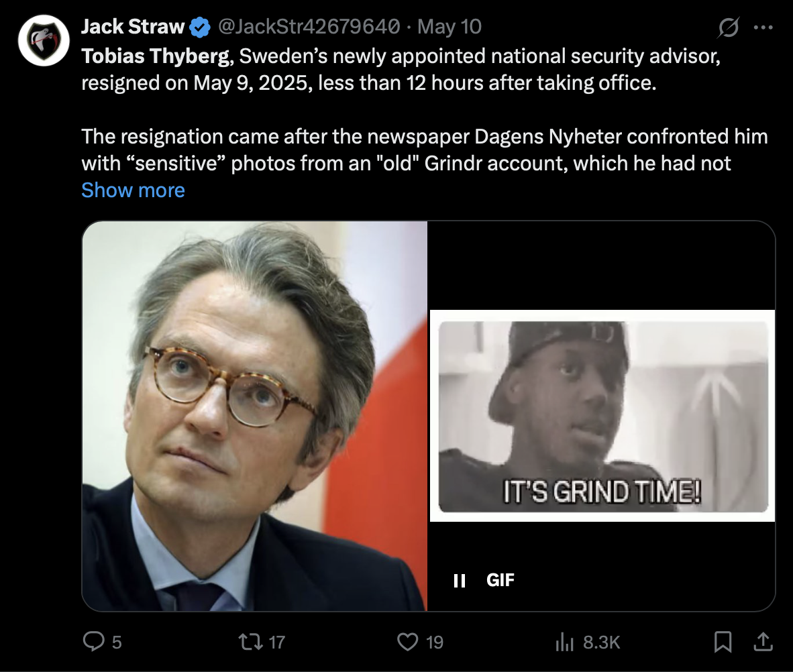Open the @JackStr42679640 handle link
Image resolution: width=793 pixels, height=672 pixels.
[308, 27]
